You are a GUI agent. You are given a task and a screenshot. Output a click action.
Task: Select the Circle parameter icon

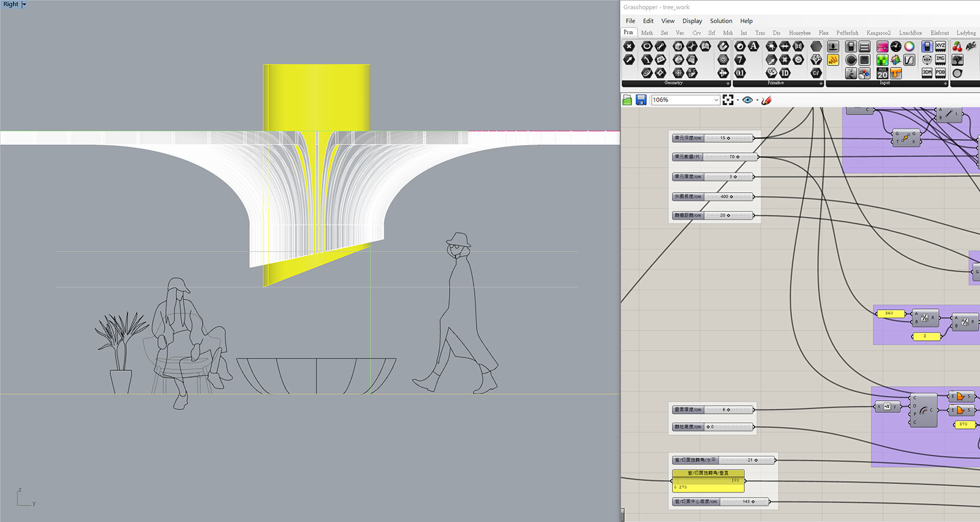(647, 46)
